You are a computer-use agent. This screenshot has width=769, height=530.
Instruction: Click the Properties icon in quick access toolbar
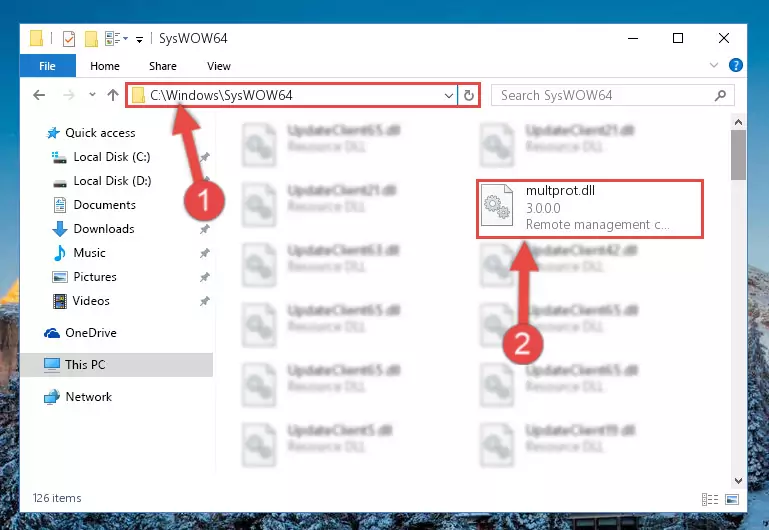pos(69,38)
